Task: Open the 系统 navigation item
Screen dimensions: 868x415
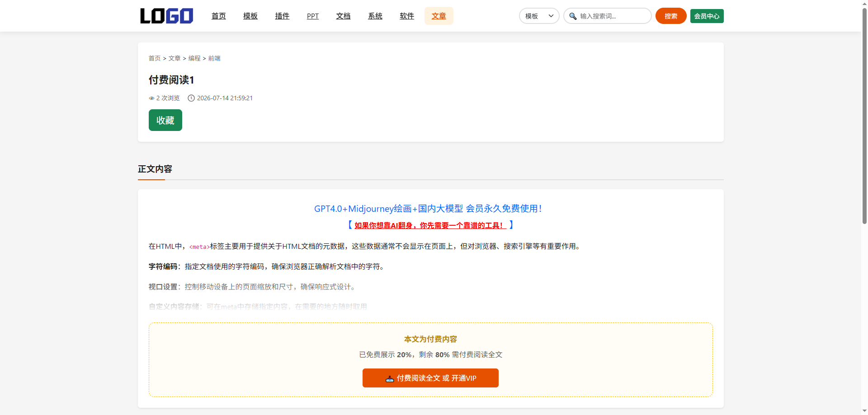Action: tap(375, 16)
